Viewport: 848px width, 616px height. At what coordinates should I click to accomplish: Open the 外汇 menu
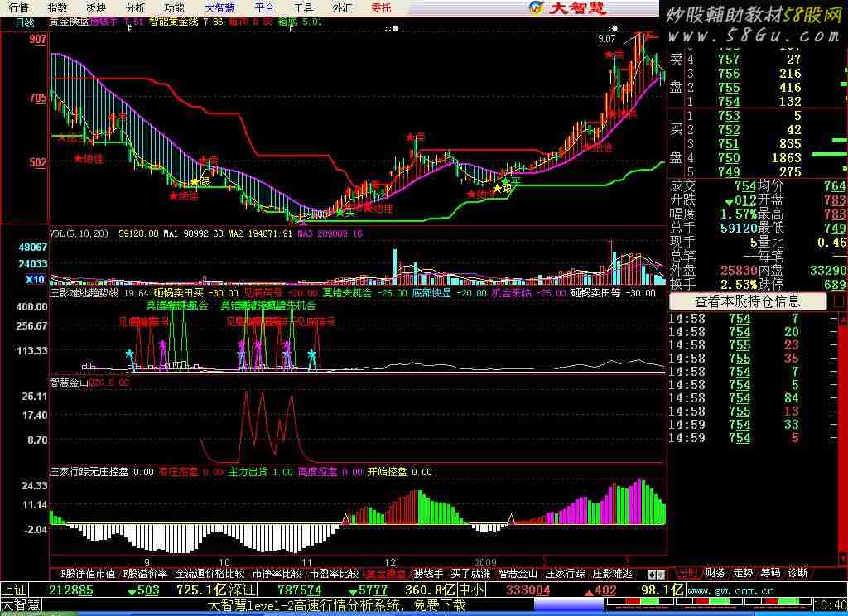[x=342, y=7]
